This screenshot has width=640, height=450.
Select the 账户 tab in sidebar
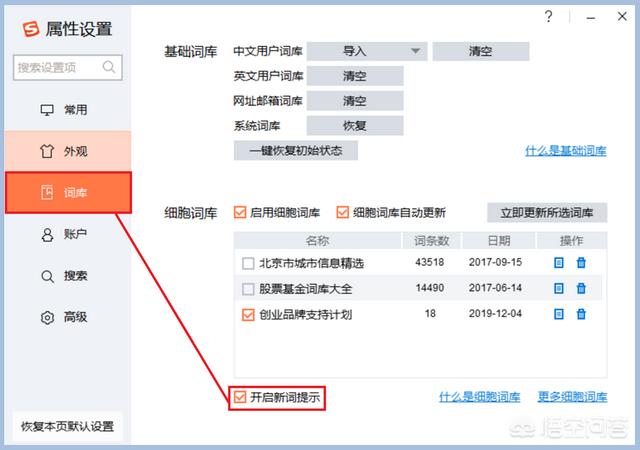(66, 234)
